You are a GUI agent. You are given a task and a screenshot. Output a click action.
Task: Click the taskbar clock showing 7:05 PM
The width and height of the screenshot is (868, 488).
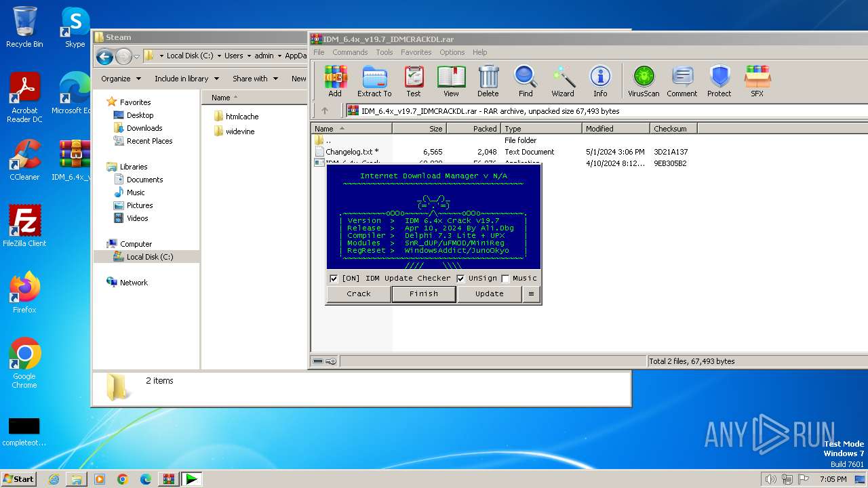833,479
